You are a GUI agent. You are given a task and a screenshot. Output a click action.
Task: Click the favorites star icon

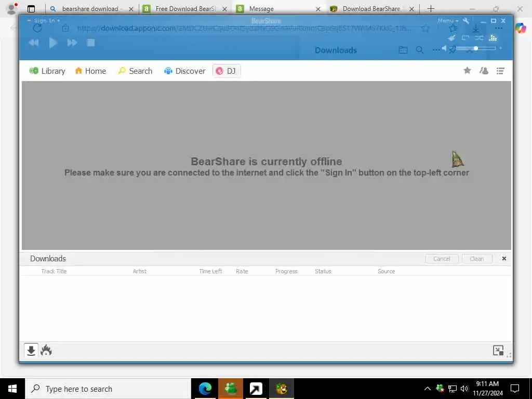[x=467, y=70]
